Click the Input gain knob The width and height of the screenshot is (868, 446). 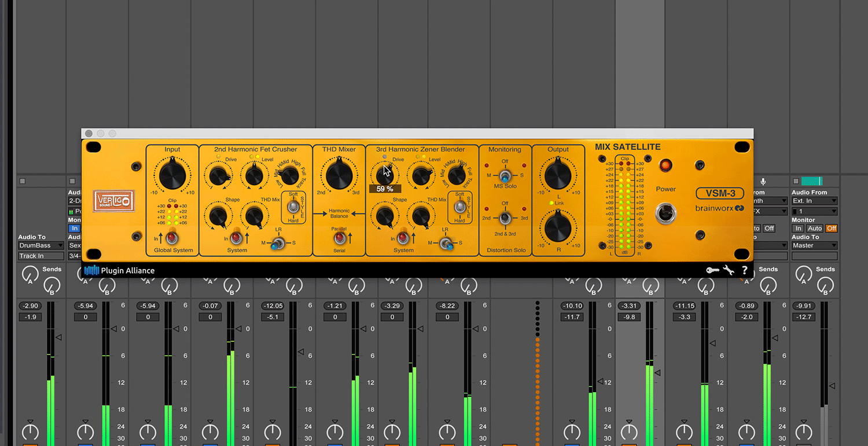172,175
